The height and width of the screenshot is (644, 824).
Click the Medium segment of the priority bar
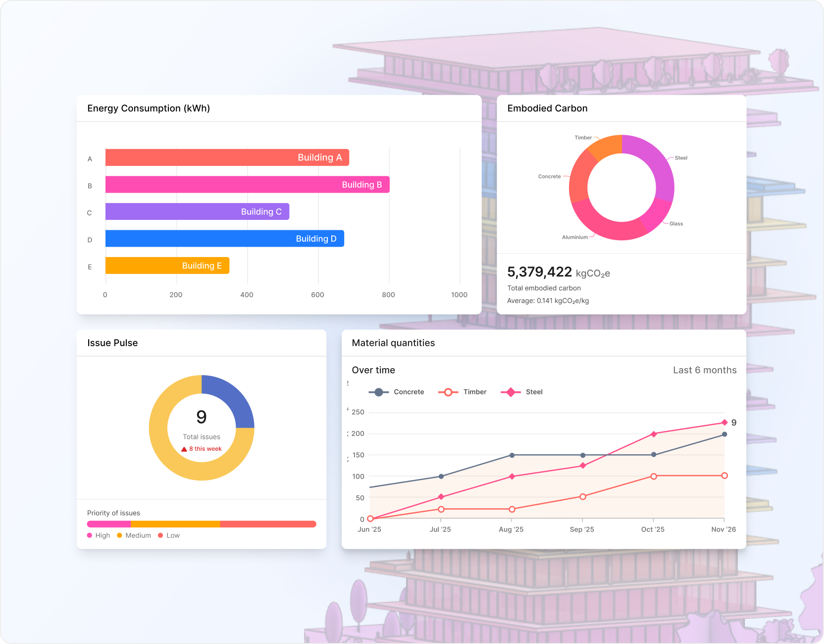(175, 524)
